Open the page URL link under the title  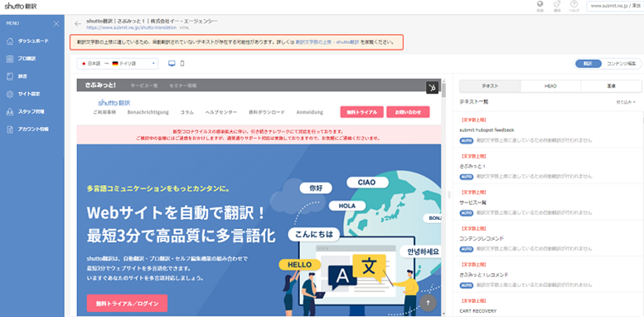point(132,28)
